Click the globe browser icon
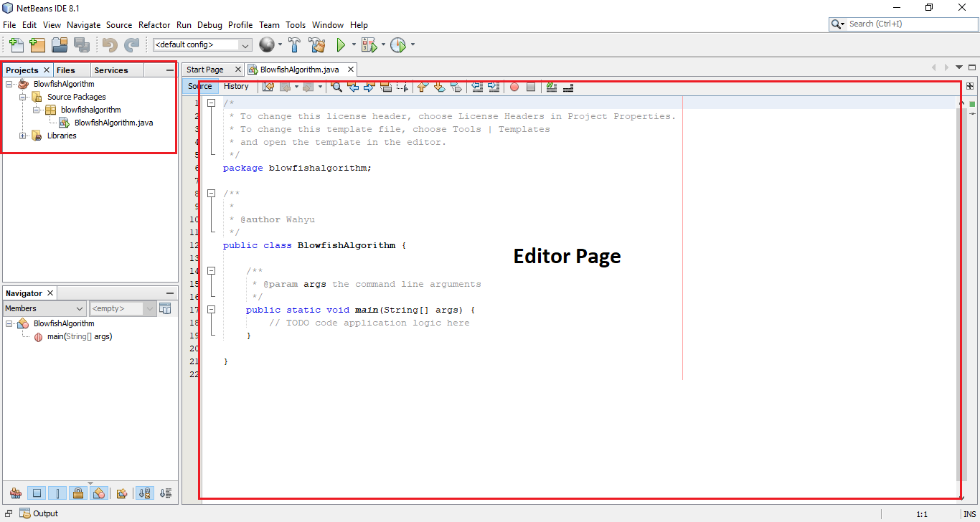 coord(267,45)
